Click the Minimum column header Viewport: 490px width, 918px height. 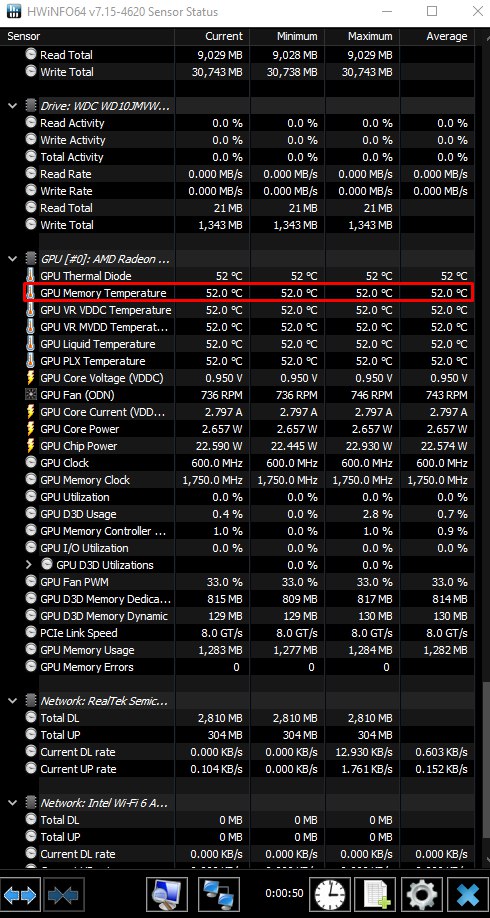point(287,36)
